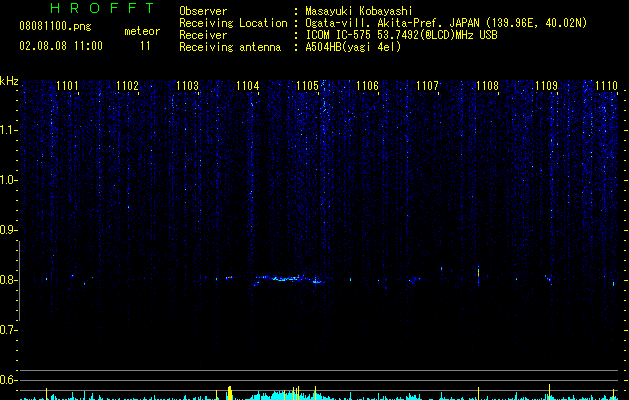This screenshot has width=629, height=400.
Task: Click time marker 1109
Action: (x=546, y=86)
